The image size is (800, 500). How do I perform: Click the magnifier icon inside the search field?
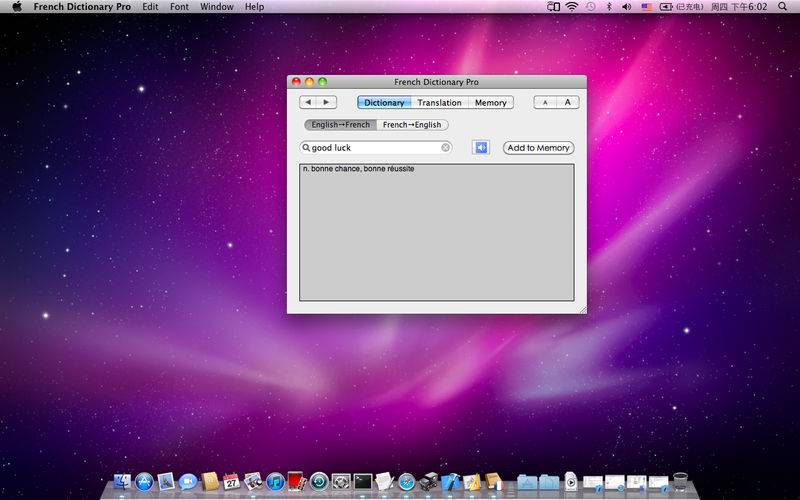coord(306,147)
